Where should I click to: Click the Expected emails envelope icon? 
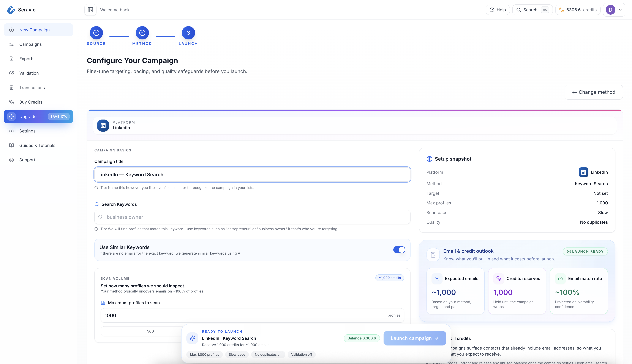[437, 278]
